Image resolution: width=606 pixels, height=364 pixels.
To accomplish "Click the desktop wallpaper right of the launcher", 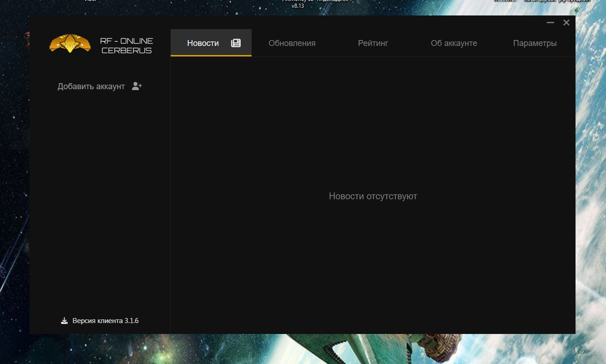I will tap(591, 182).
